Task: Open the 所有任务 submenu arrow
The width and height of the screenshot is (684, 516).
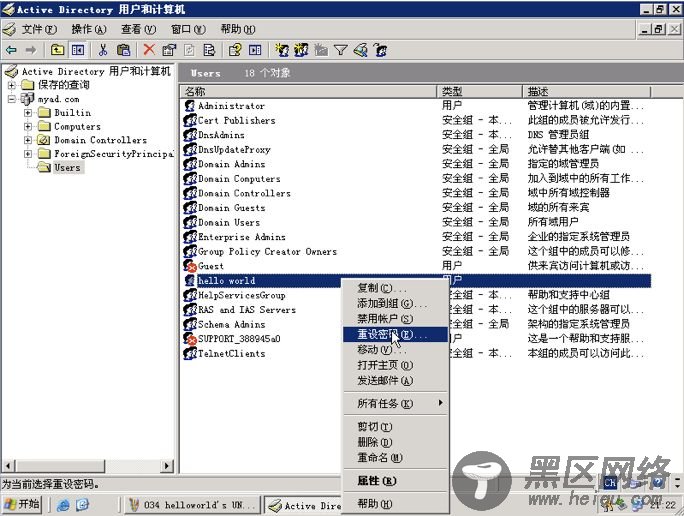Action: pyautogui.click(x=441, y=403)
